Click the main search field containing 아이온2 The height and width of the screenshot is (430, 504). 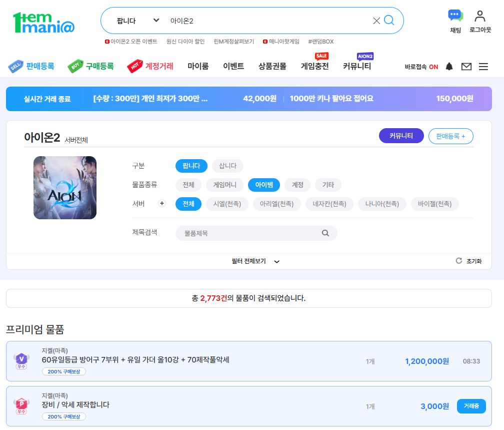coord(268,21)
